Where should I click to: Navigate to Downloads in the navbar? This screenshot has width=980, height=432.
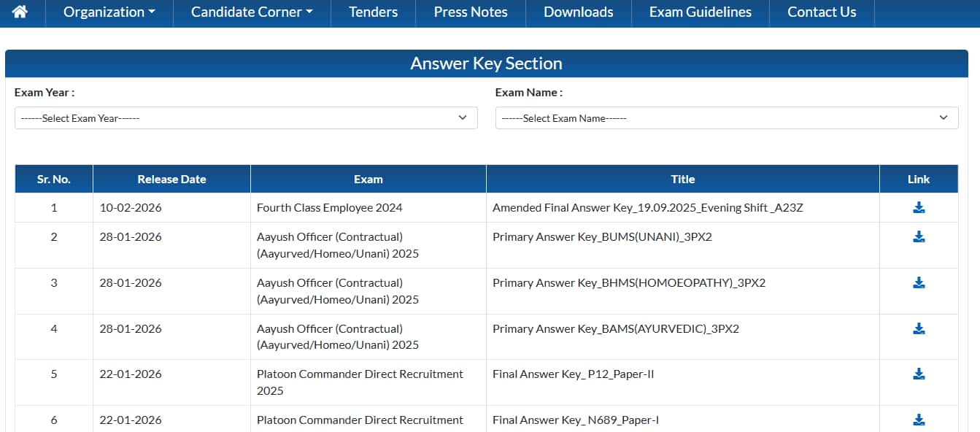(578, 12)
